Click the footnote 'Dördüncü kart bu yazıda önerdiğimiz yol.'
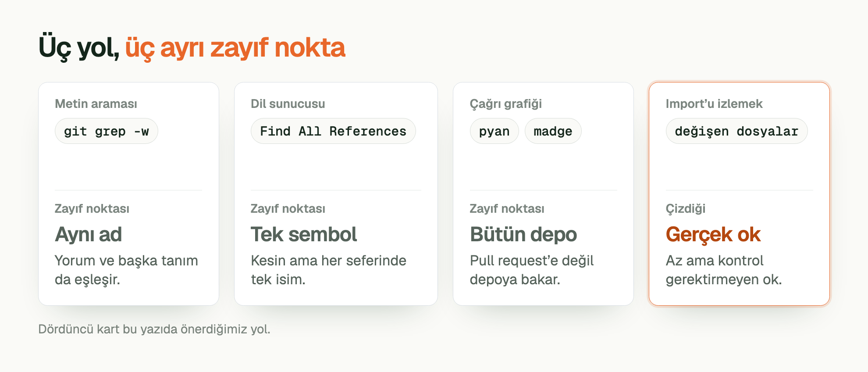868x372 pixels. click(154, 329)
